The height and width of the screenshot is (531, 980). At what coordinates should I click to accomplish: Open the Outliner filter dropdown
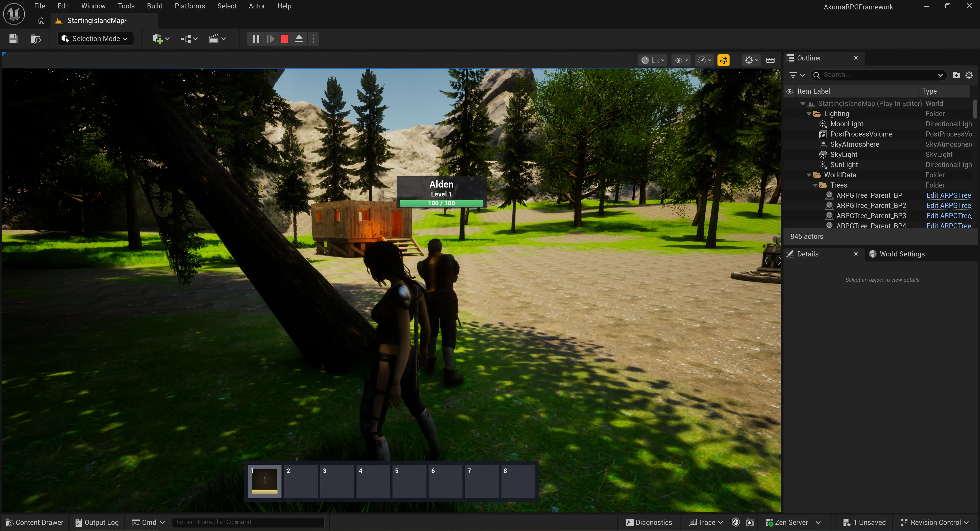coord(797,75)
